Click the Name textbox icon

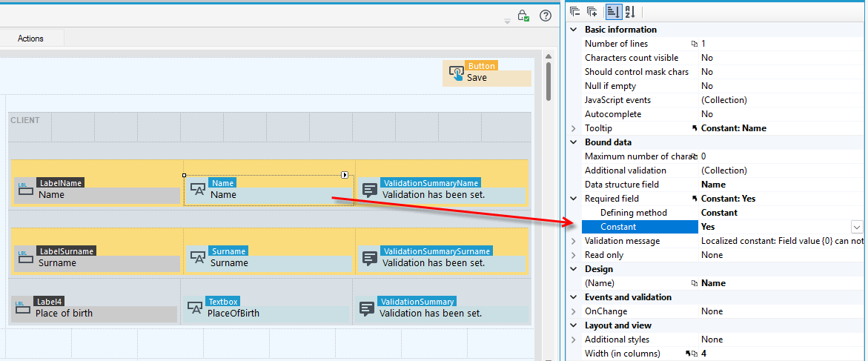click(198, 189)
